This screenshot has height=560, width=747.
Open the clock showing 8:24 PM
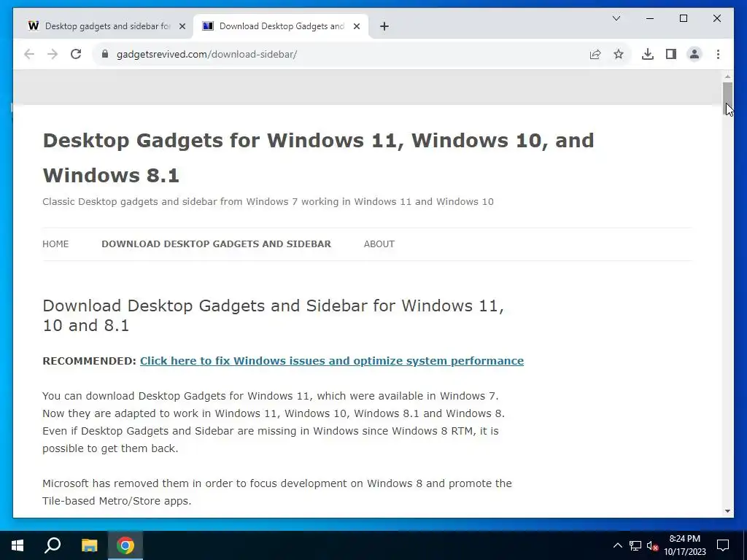click(684, 545)
